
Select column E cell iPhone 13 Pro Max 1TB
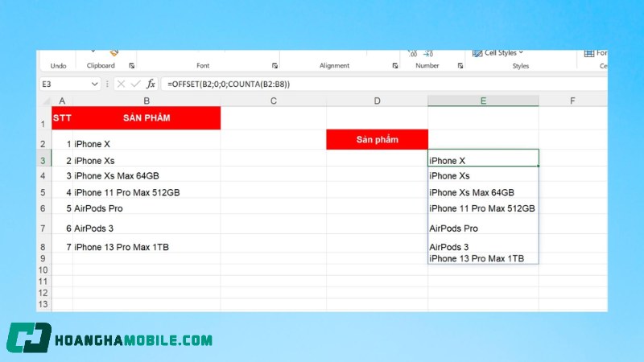click(483, 258)
